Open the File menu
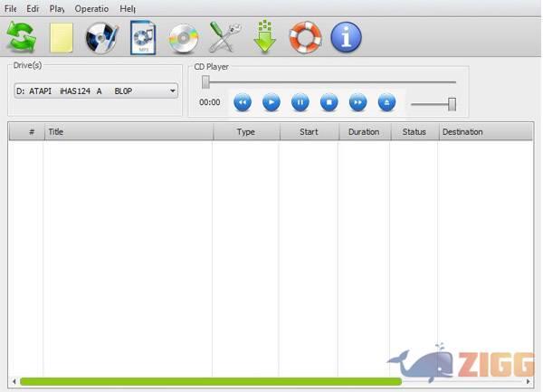 11,8
